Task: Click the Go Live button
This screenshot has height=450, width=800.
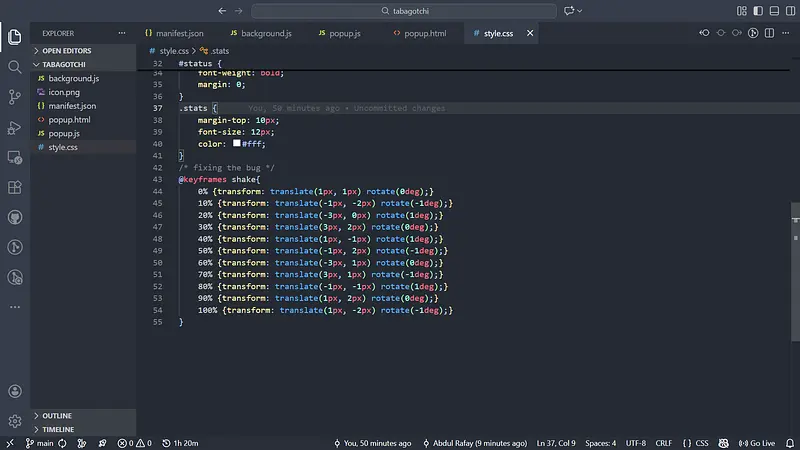Action: pyautogui.click(x=756, y=442)
